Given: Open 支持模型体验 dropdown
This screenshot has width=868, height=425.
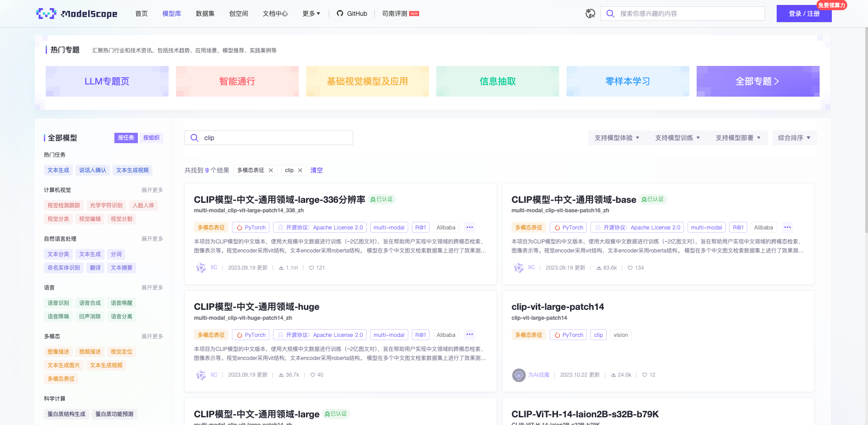Looking at the screenshot, I should (x=617, y=138).
